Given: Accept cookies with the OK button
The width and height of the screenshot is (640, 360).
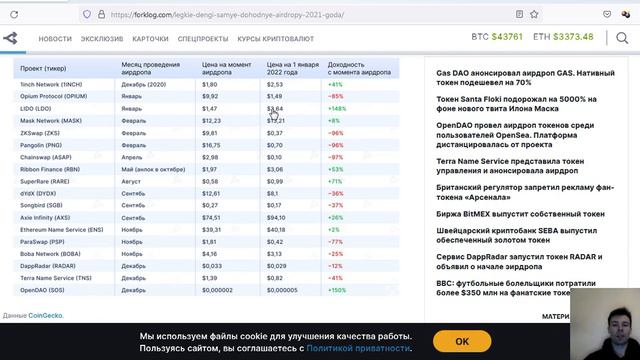Looking at the screenshot, I should [462, 341].
